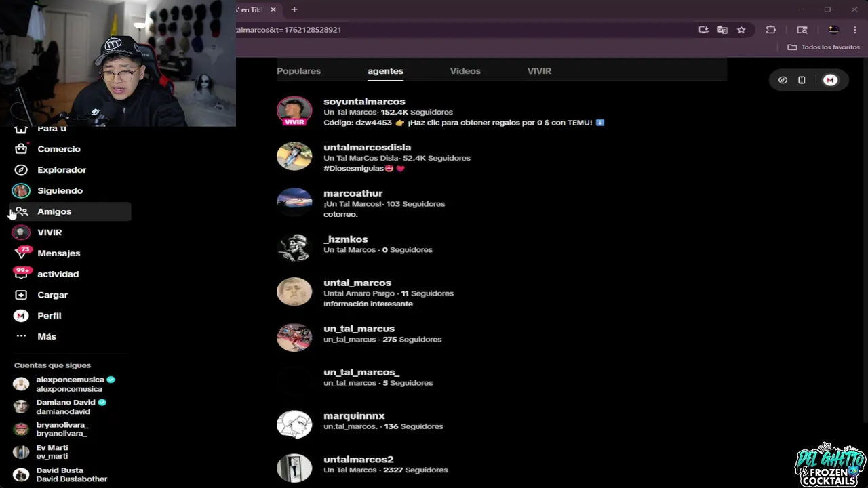
Task: Open the Explorador compass icon
Action: (x=21, y=170)
